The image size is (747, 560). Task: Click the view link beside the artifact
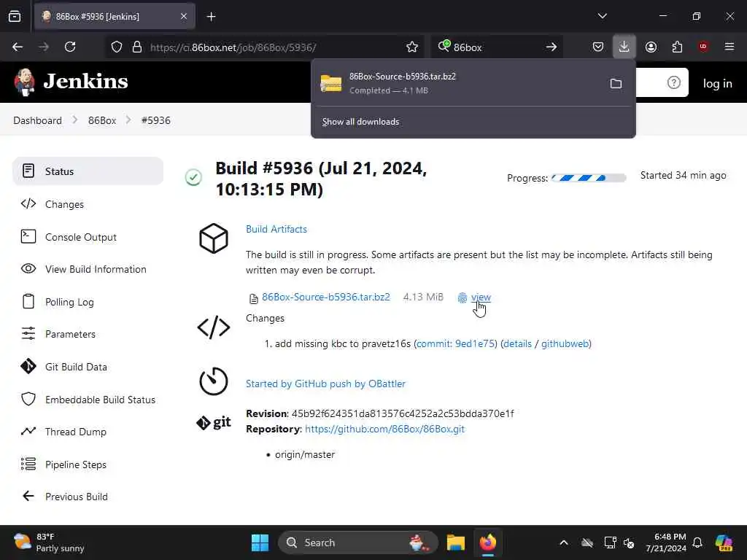click(x=481, y=297)
